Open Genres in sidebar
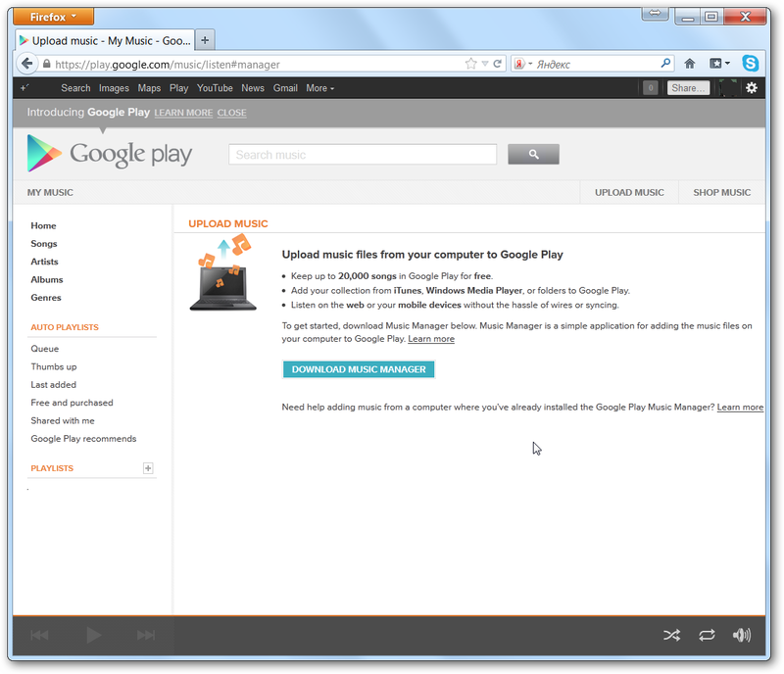Image resolution: width=784 pixels, height=674 pixels. (46, 298)
